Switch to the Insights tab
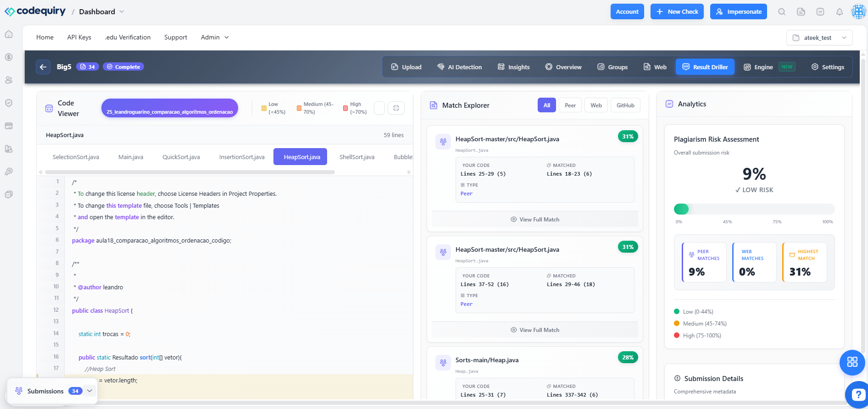 [514, 67]
